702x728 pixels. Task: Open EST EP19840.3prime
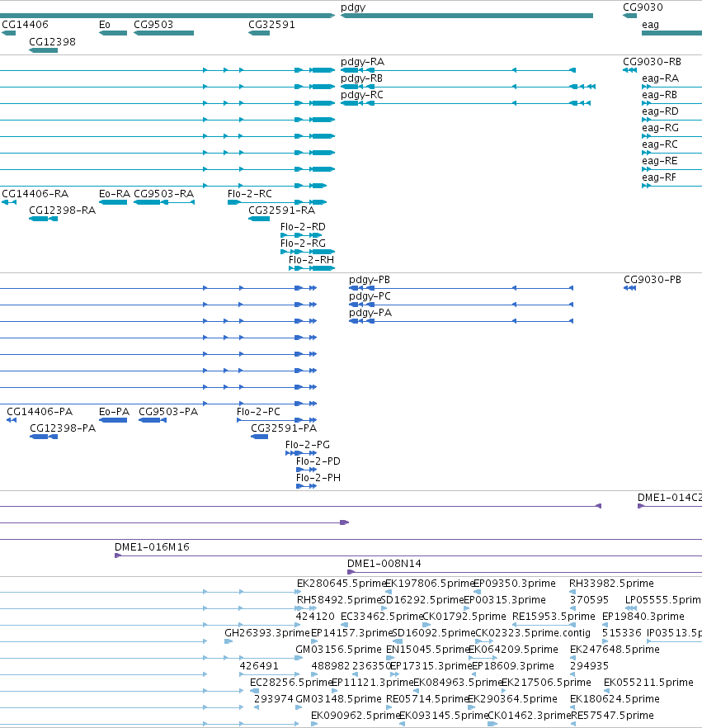click(x=605, y=625)
